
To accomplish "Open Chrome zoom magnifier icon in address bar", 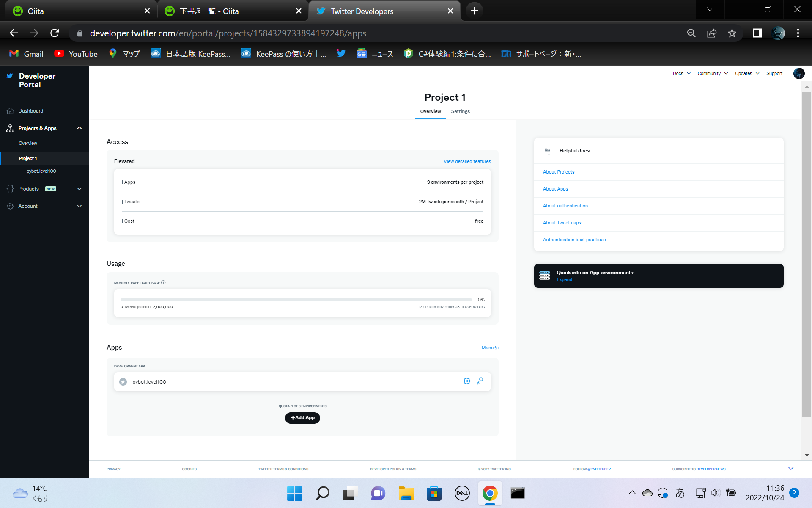I will click(691, 33).
